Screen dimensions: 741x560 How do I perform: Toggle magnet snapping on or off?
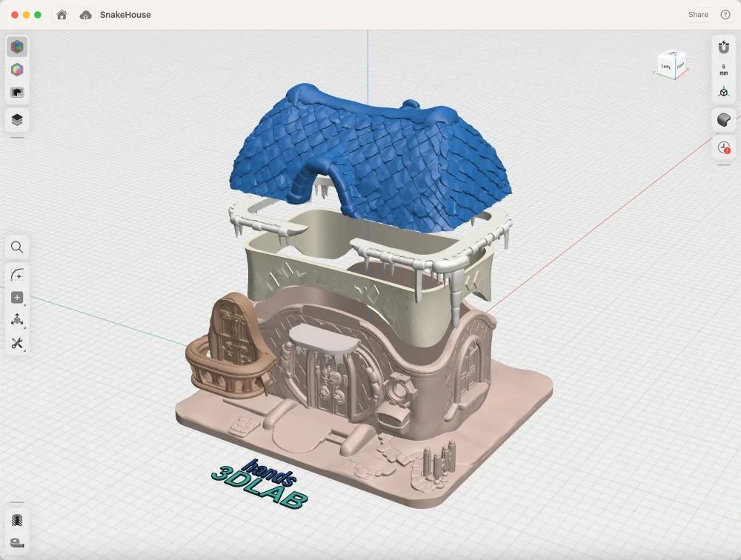[723, 47]
